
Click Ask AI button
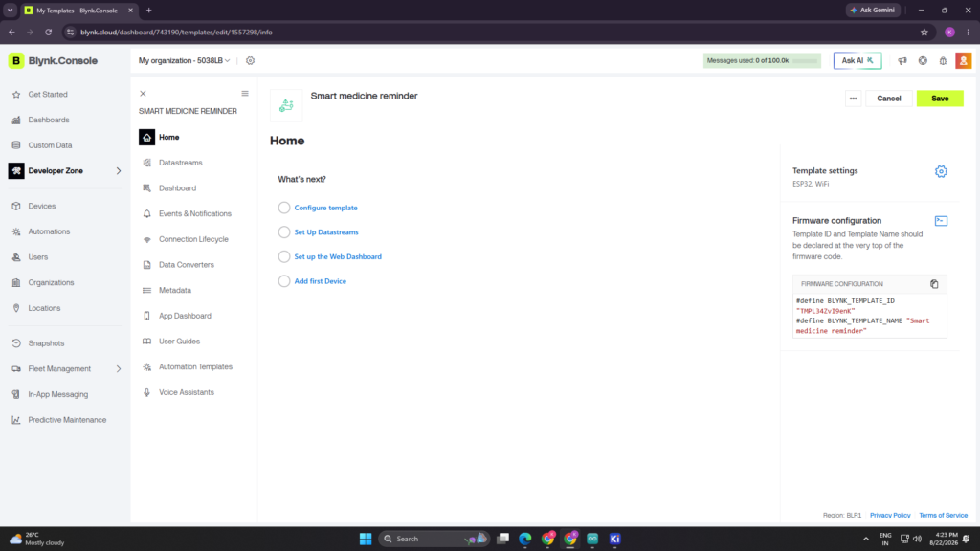pyautogui.click(x=857, y=60)
